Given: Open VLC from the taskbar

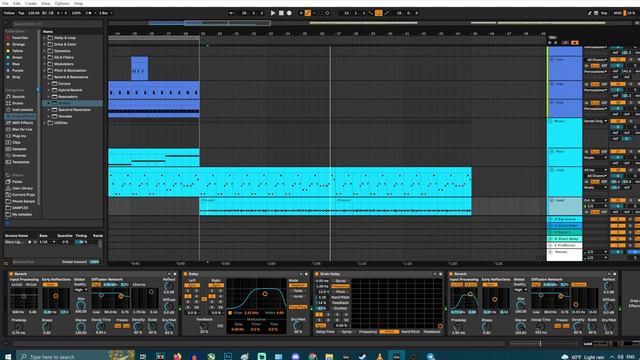Looking at the screenshot, I should [380, 357].
